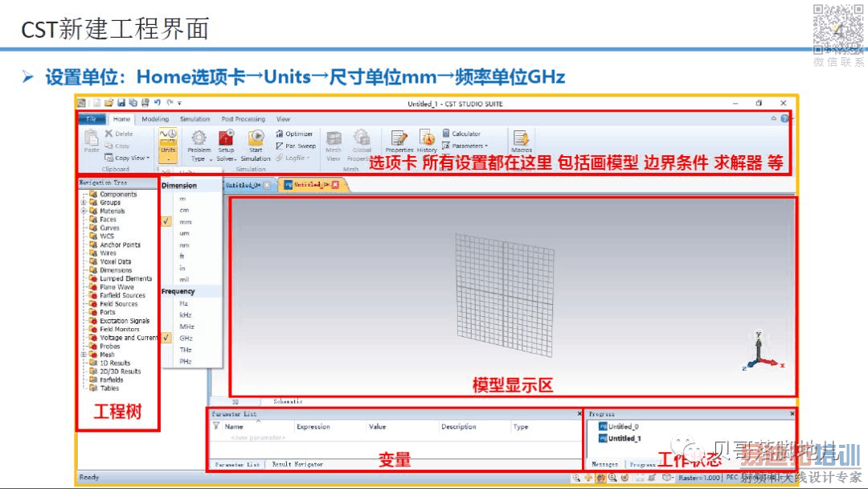Open the help question mark icon
This screenshot has height=489, width=868.
click(x=784, y=118)
